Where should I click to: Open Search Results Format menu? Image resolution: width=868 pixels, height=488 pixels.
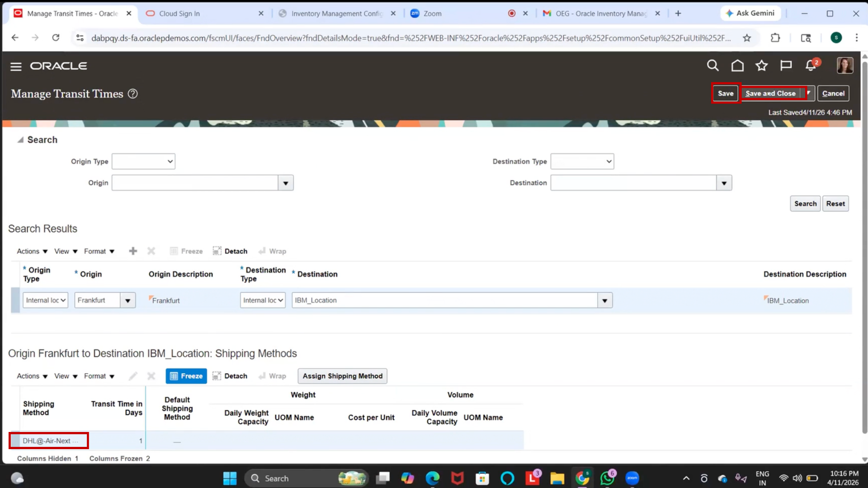[99, 251]
